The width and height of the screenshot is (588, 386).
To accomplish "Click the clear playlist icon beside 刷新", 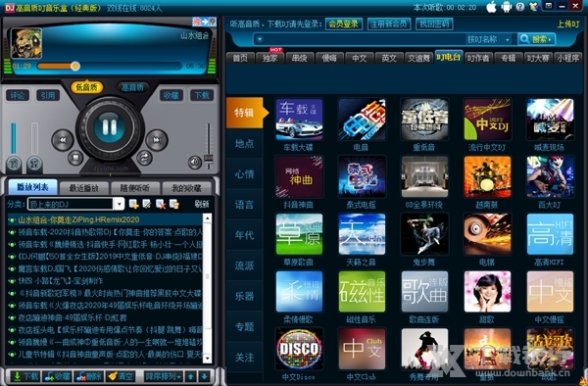I will coord(174,204).
